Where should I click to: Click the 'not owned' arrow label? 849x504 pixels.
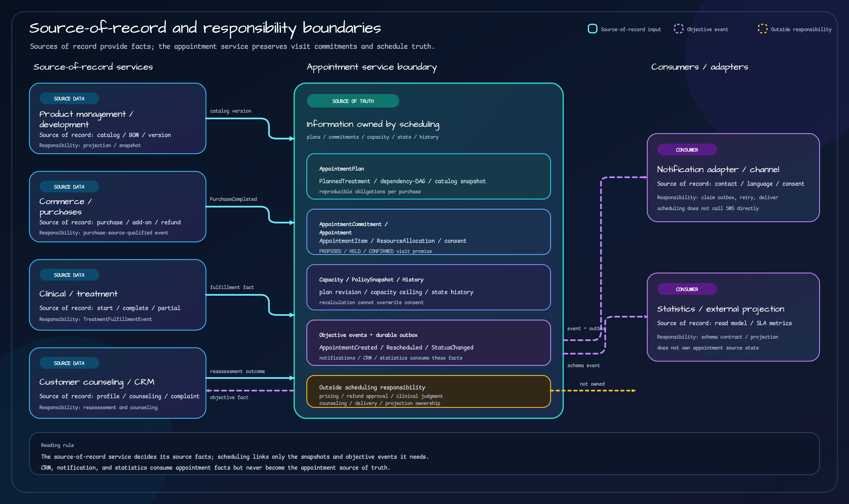pyautogui.click(x=592, y=384)
